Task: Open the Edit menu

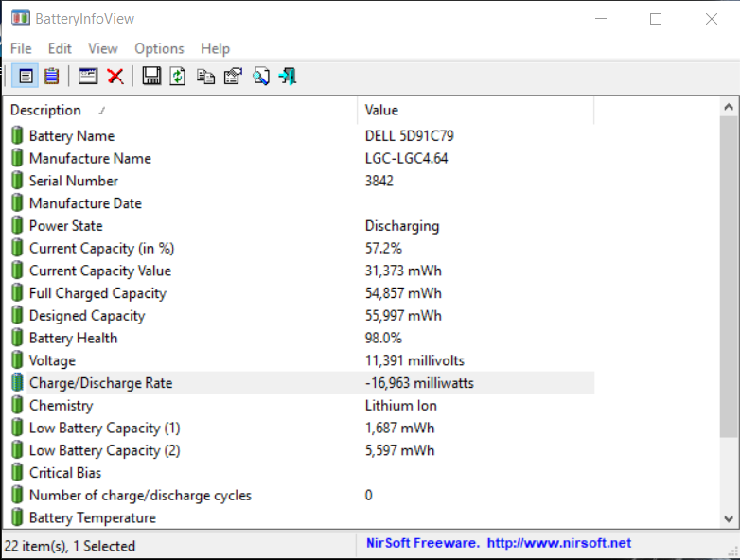Action: tap(60, 48)
